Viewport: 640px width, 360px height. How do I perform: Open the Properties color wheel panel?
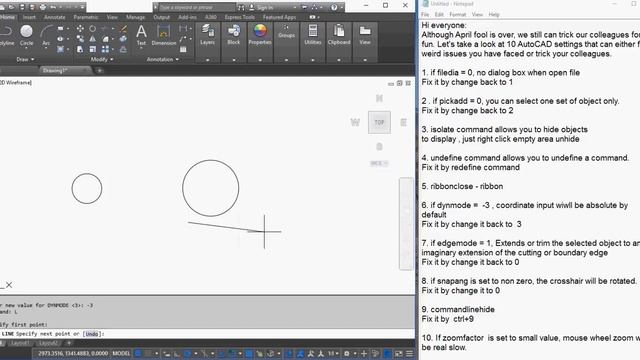[x=260, y=35]
